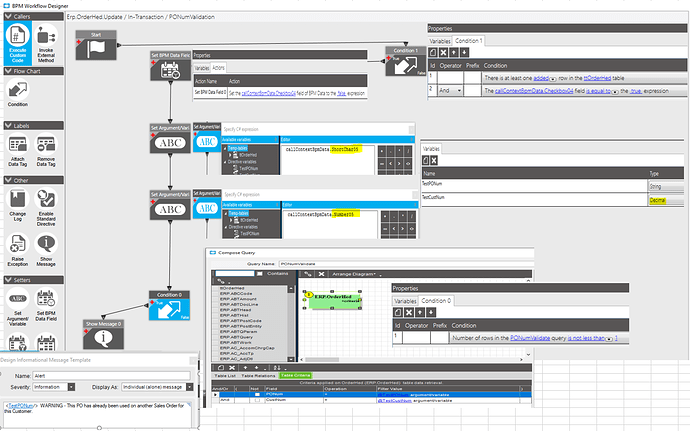Click delete X icon in Condition 0 toolbar
Screen dimensions: 690x431
tap(409, 312)
